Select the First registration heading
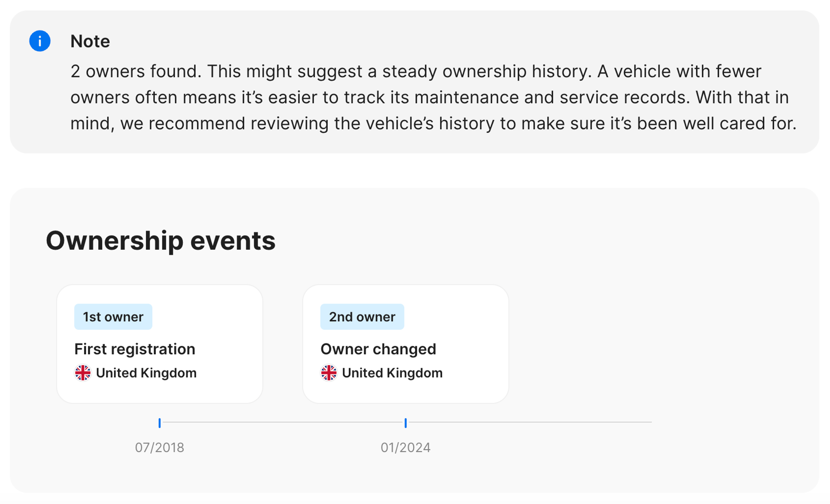The width and height of the screenshot is (830, 504). [x=135, y=349]
